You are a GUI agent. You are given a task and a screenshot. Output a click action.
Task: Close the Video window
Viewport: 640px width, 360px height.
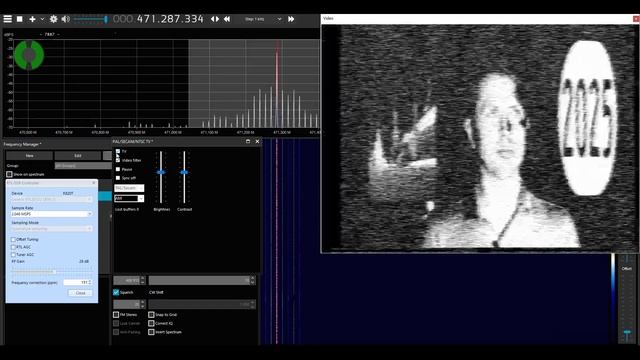(636, 19)
